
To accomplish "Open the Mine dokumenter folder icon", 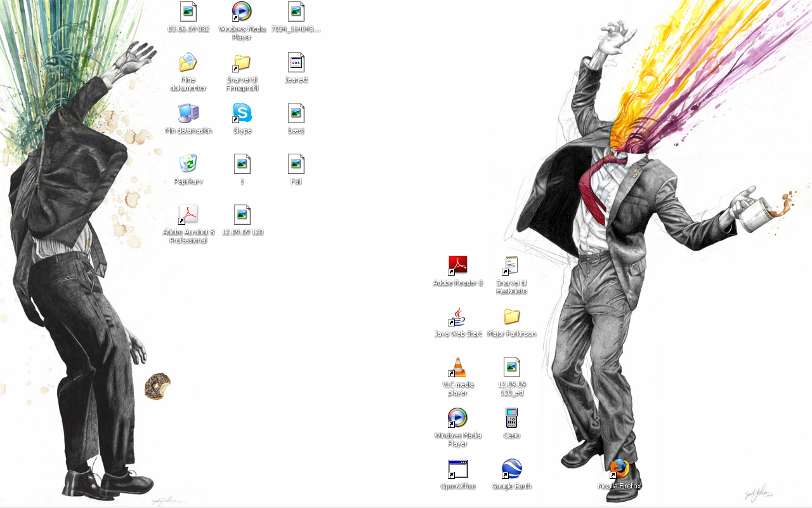I will tap(188, 62).
